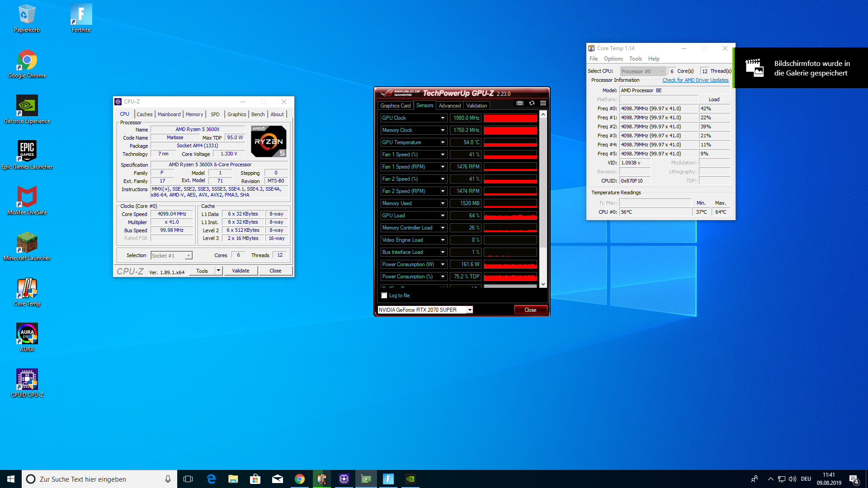Open the GPU-Z hamburger menu icon
This screenshot has width=868, height=488.
(543, 103)
